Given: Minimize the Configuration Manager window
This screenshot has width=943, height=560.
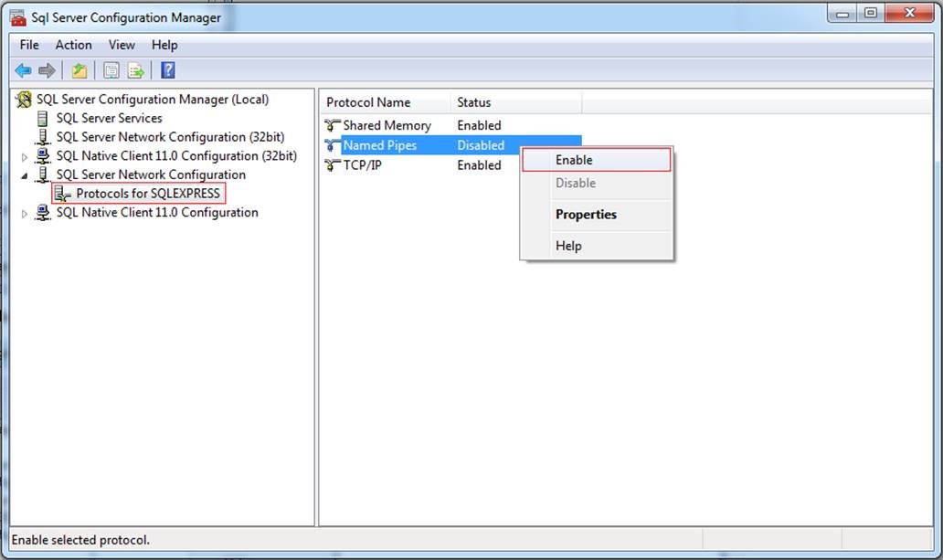Looking at the screenshot, I should click(x=842, y=13).
